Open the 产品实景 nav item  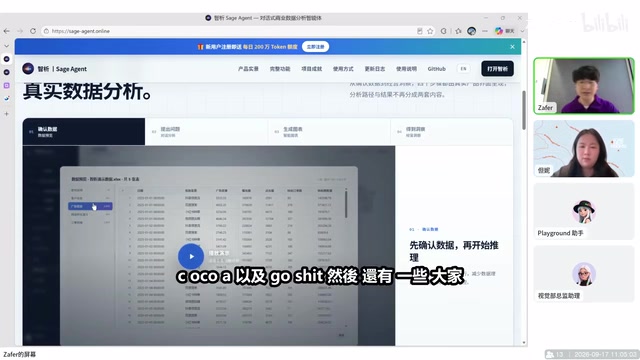(x=248, y=69)
